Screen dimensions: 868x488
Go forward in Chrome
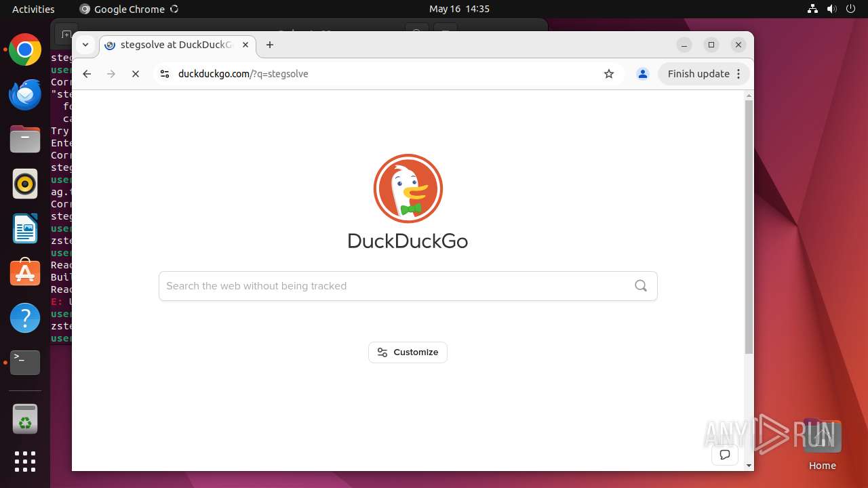pyautogui.click(x=111, y=74)
